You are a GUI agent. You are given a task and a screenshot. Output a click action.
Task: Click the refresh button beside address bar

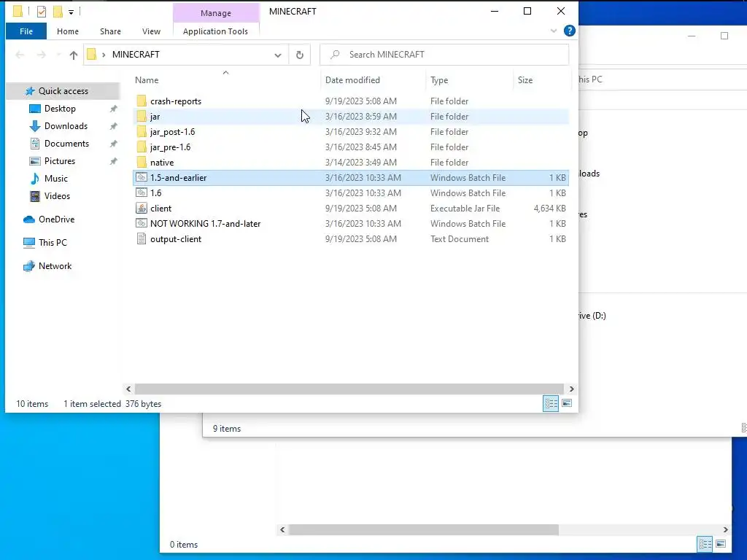point(300,55)
